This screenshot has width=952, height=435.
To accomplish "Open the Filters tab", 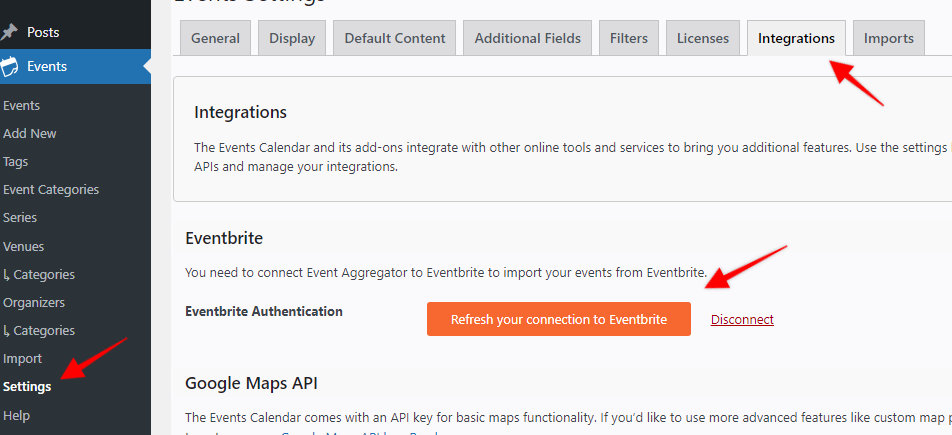I will (x=629, y=38).
